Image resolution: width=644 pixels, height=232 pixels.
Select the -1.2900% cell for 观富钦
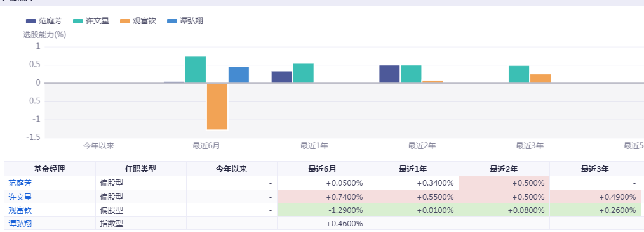pyautogui.click(x=323, y=210)
